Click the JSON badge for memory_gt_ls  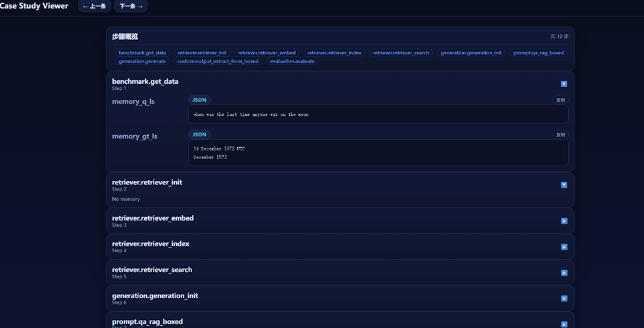coord(199,134)
